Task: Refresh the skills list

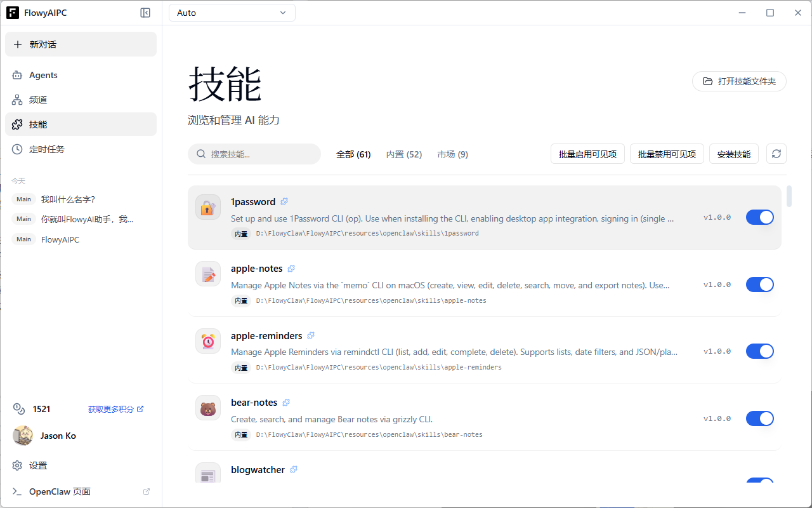Action: [776, 154]
